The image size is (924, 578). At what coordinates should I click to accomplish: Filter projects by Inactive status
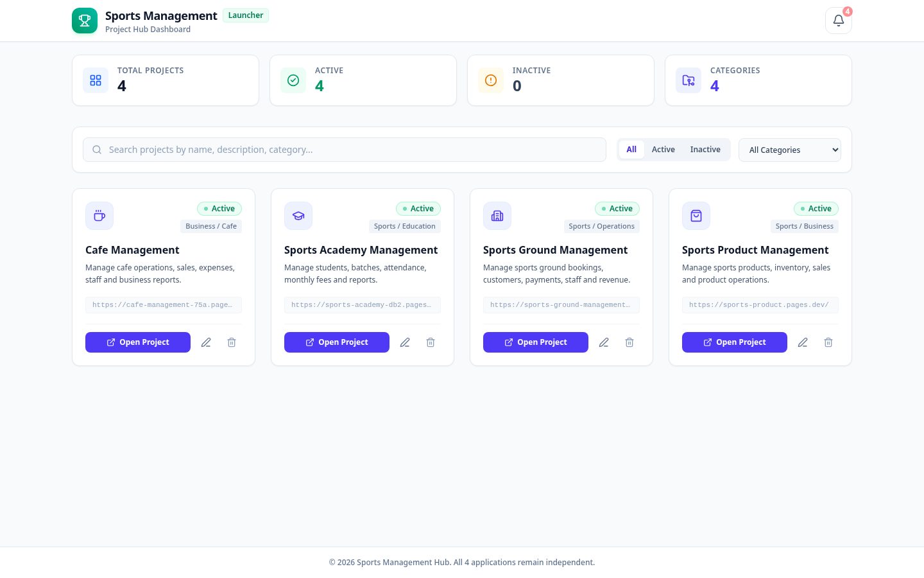pyautogui.click(x=705, y=150)
